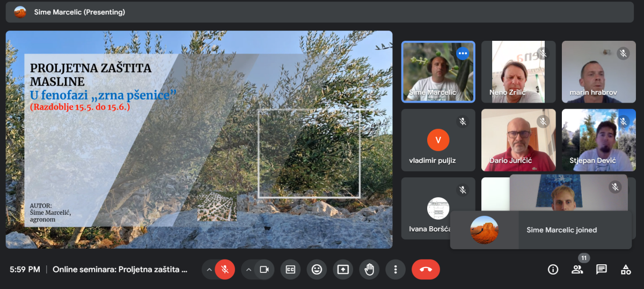
Task: Open the chat panel
Action: pyautogui.click(x=601, y=270)
